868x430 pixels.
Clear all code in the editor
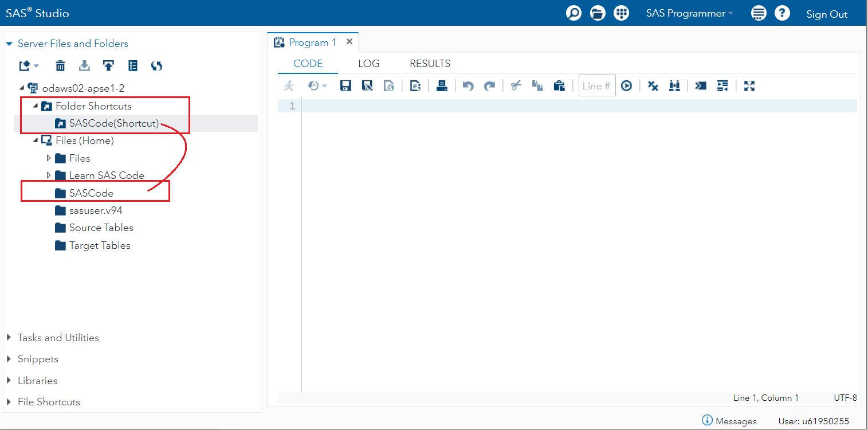click(653, 85)
